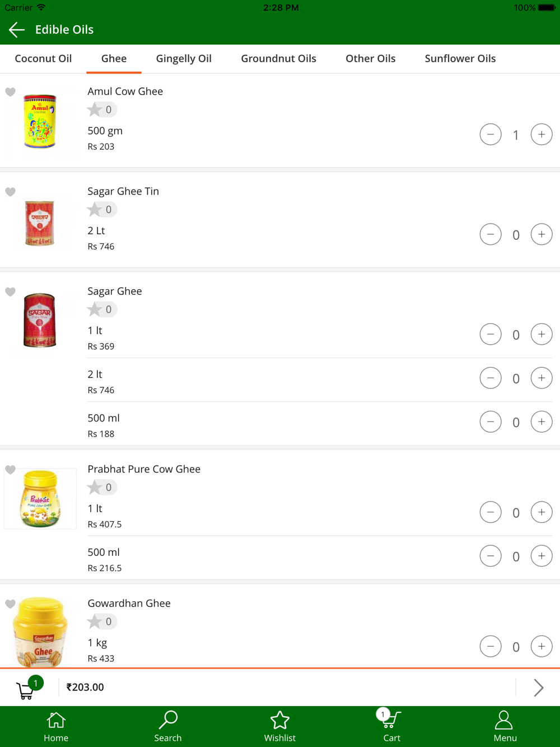Increase Amul Cow Ghee quantity
The image size is (560, 747).
pyautogui.click(x=542, y=134)
